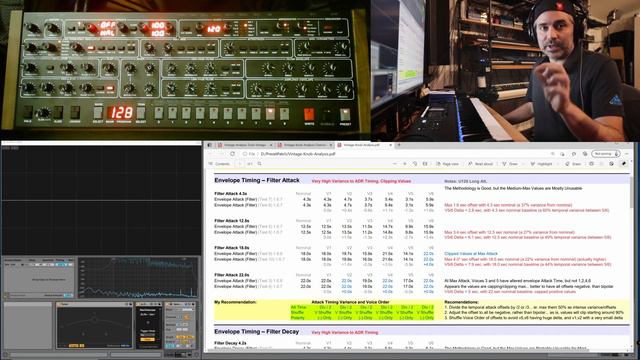
Task: Select the Erase tool in PDF toolbar
Action: click(573, 164)
